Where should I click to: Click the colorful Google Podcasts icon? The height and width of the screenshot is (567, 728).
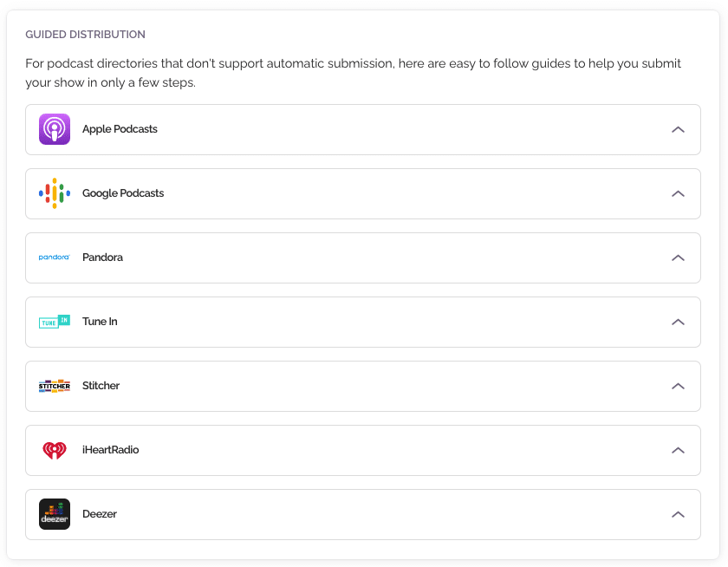point(55,193)
